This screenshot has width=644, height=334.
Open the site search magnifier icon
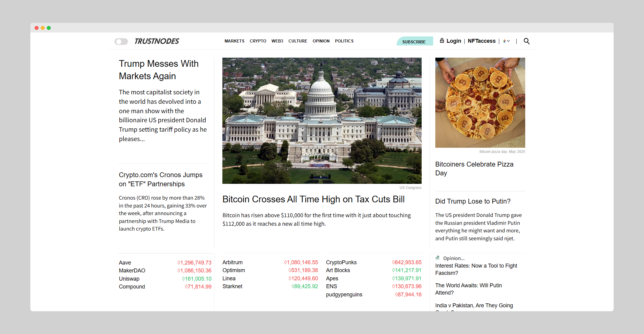click(x=526, y=41)
